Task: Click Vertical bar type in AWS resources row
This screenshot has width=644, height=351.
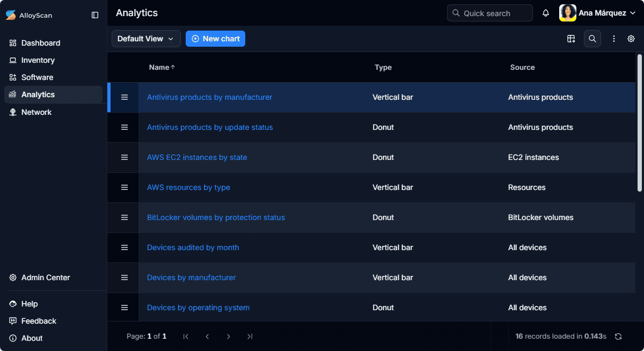Action: [x=393, y=187]
